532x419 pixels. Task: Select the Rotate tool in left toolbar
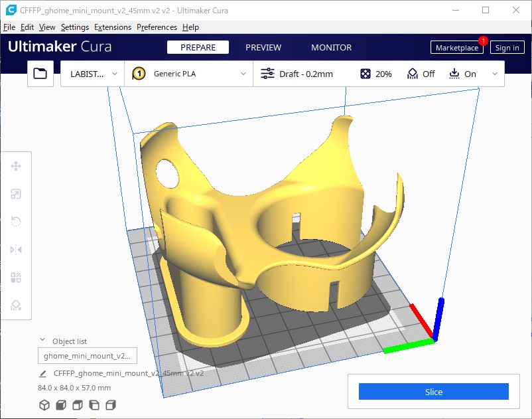[x=16, y=222]
